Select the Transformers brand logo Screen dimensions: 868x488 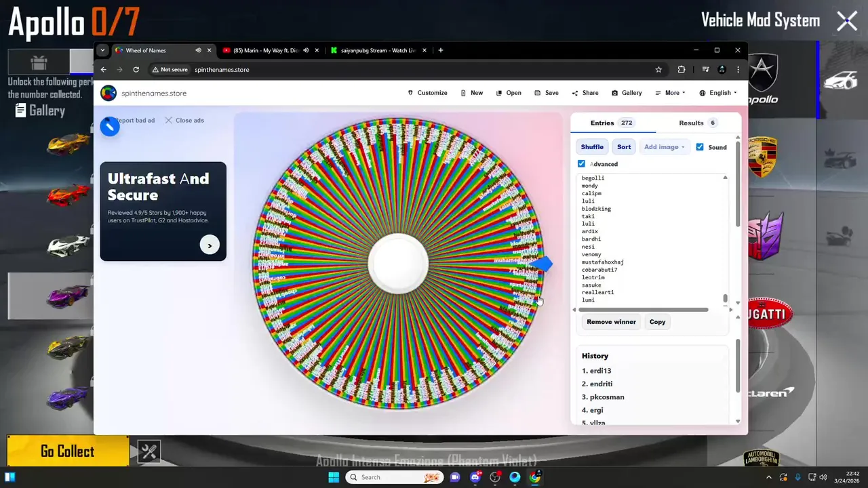[x=764, y=235]
